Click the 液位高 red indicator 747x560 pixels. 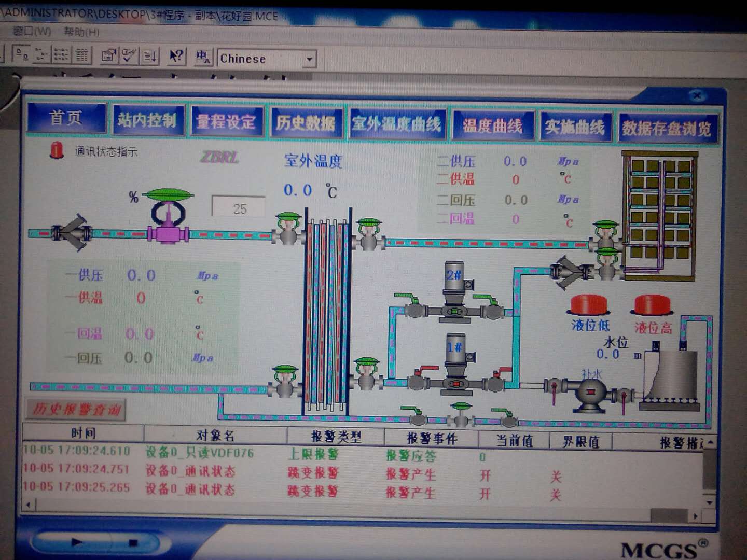coord(653,305)
